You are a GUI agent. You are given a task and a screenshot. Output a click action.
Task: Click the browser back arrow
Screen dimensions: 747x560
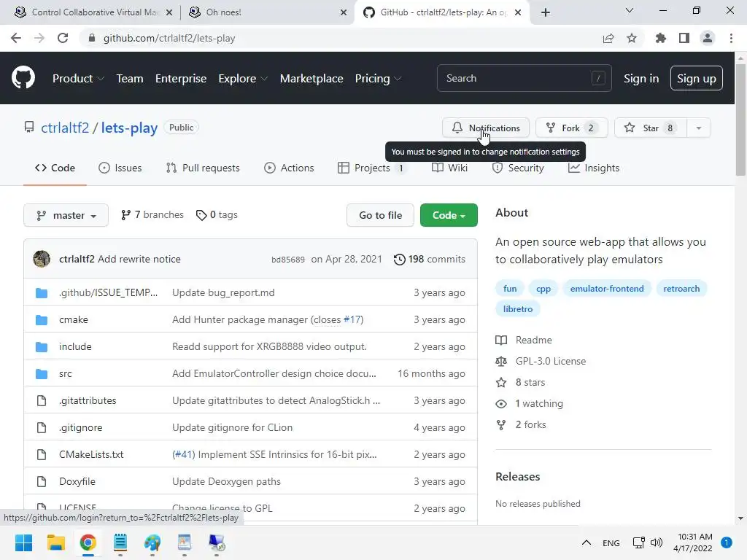click(16, 38)
